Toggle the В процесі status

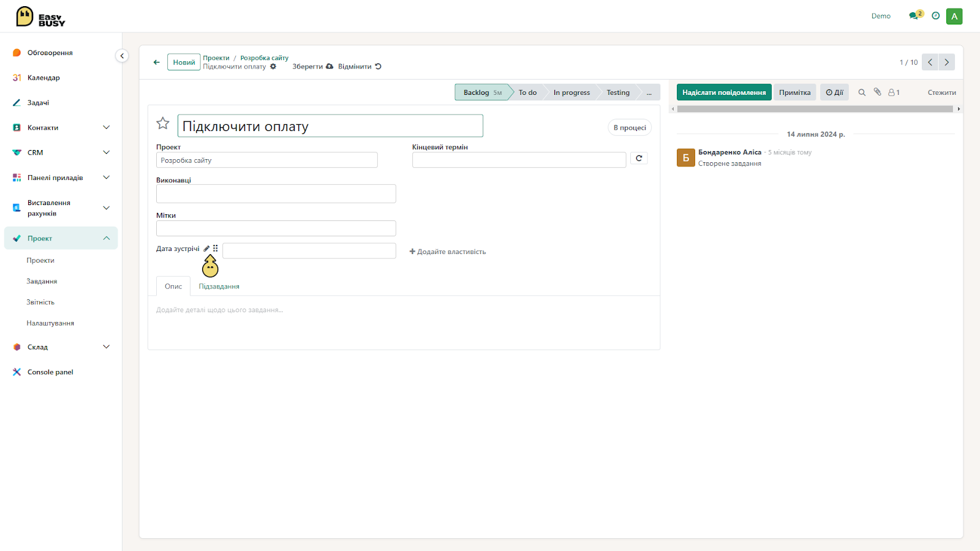point(630,127)
